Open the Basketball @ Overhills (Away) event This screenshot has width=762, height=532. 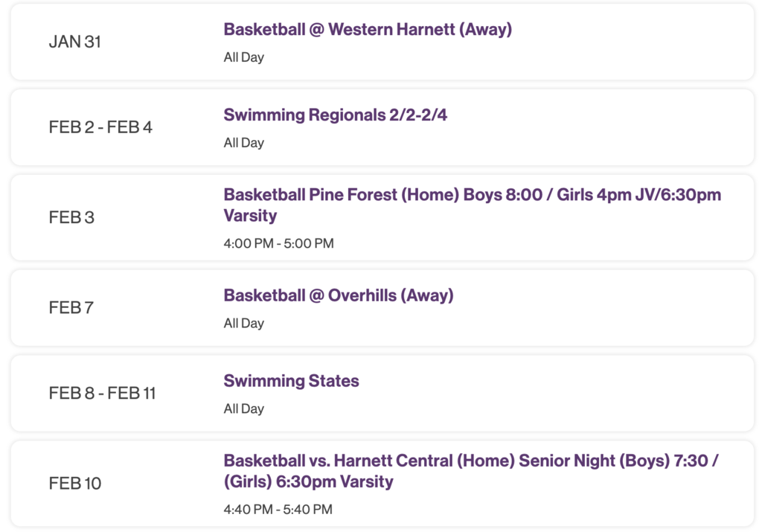(339, 295)
